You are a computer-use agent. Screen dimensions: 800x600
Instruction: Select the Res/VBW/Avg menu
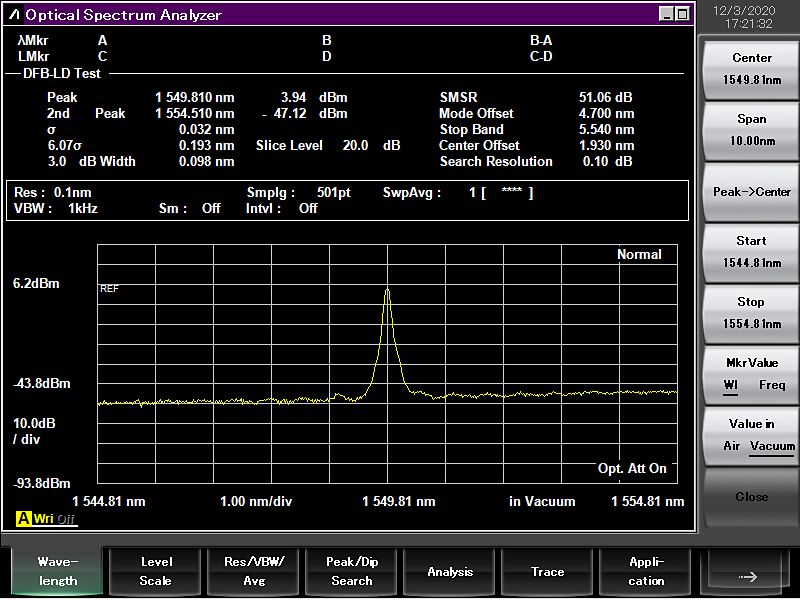point(253,571)
